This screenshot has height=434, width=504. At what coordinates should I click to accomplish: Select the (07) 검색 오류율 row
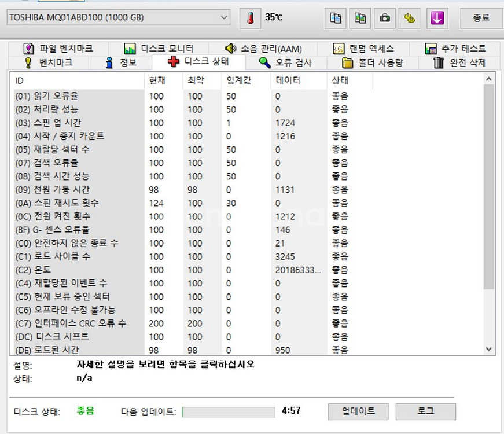[x=193, y=163]
